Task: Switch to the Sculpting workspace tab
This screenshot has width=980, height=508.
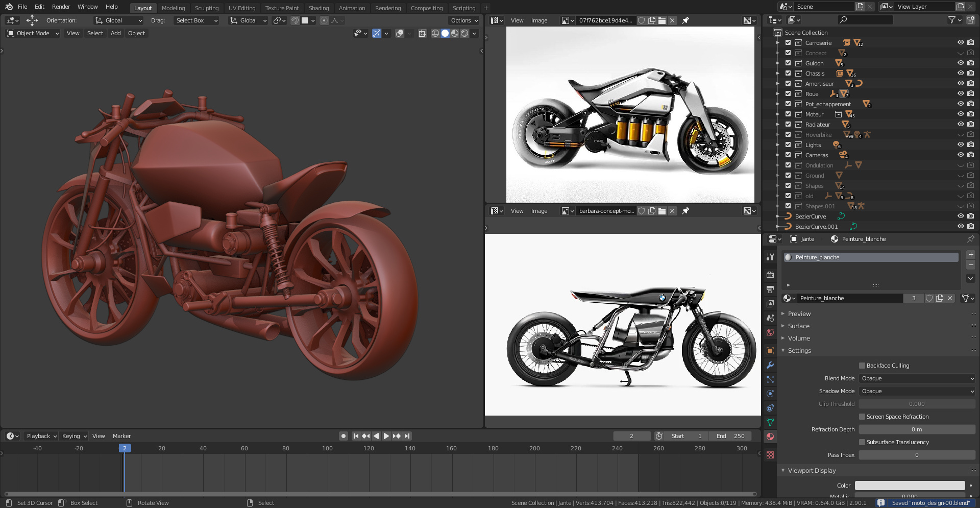Action: 206,8
